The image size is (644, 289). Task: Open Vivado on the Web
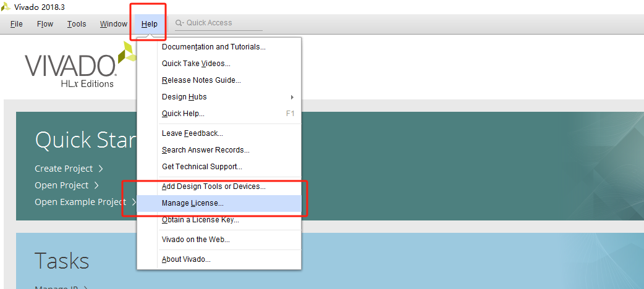click(219, 240)
